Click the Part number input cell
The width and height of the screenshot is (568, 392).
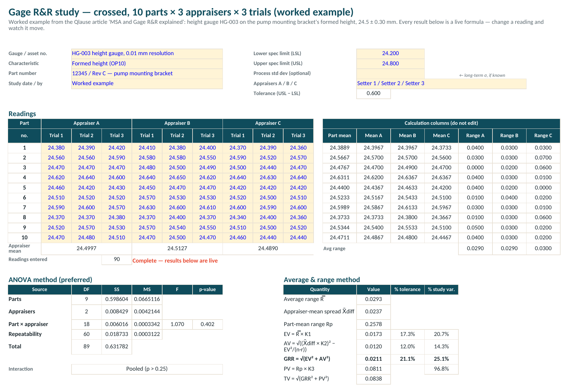click(147, 73)
